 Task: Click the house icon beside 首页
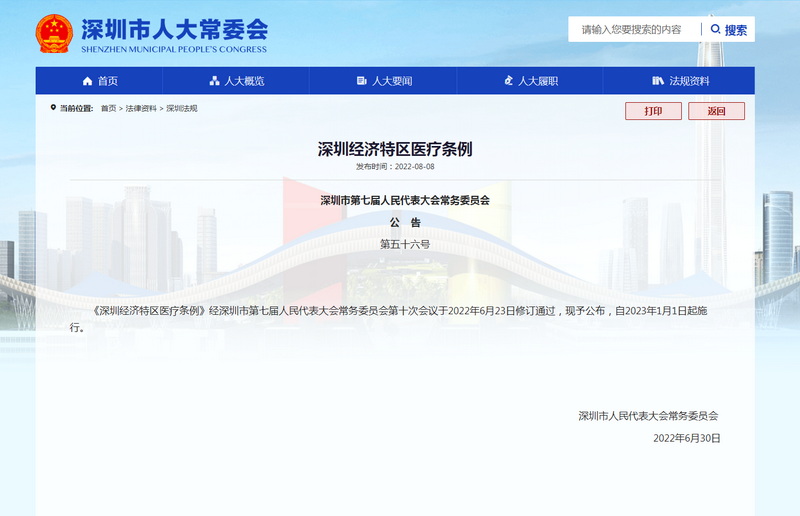tap(87, 81)
